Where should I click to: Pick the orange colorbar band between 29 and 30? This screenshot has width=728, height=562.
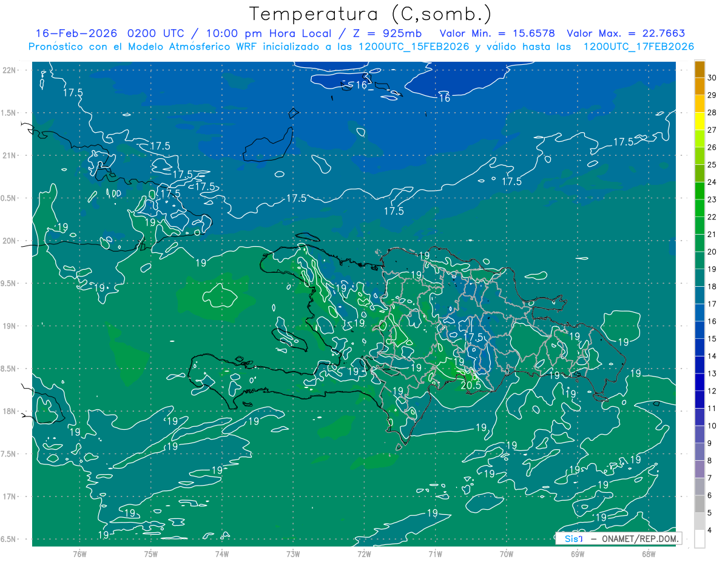[x=699, y=87]
